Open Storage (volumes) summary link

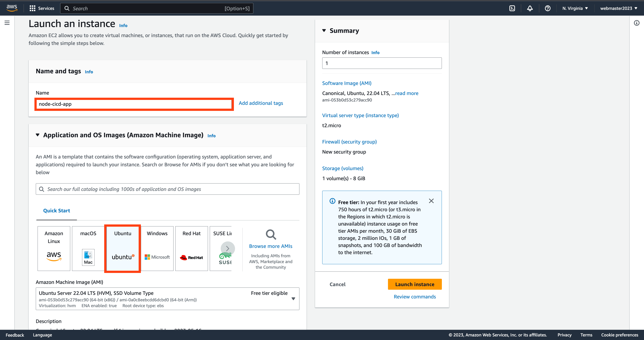click(x=343, y=168)
